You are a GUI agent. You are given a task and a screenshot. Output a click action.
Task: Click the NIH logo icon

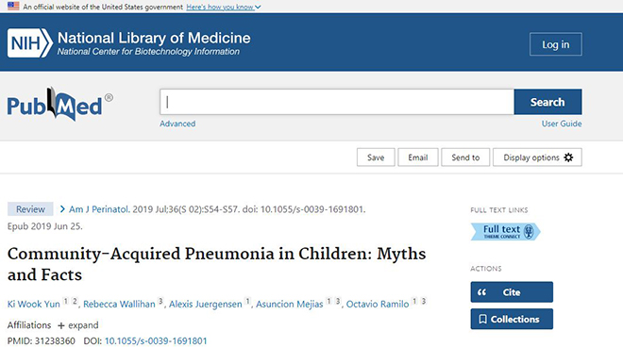coord(30,42)
